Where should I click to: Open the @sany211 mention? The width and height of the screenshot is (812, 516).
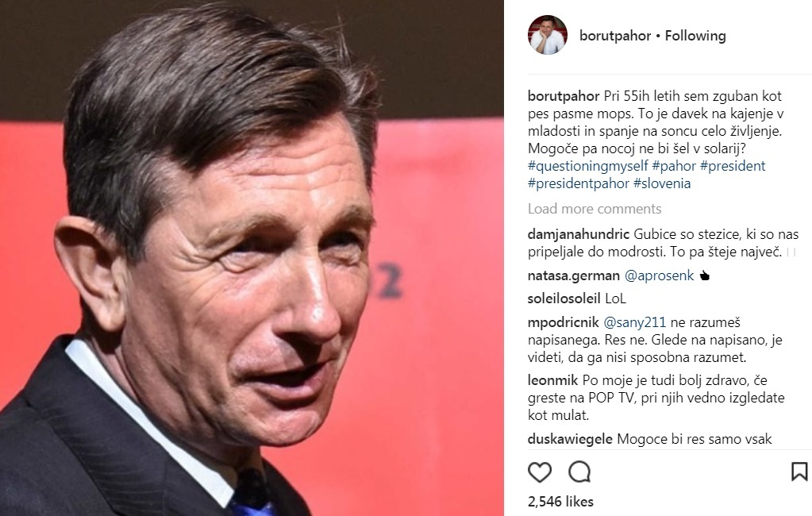[x=634, y=322]
